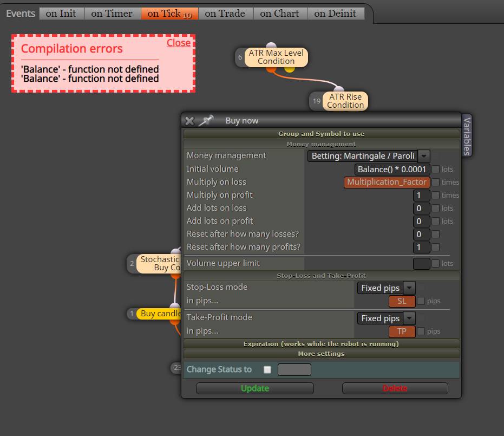Image resolution: width=504 pixels, height=436 pixels.
Task: Select the on Tick event tab
Action: point(169,14)
